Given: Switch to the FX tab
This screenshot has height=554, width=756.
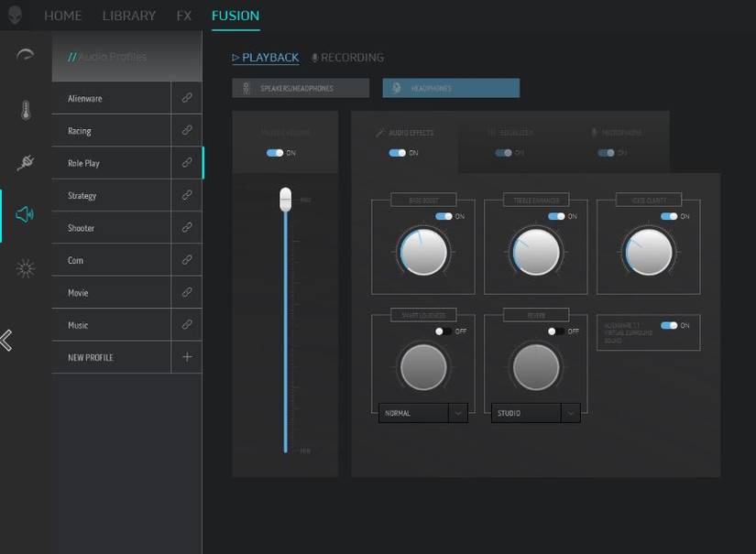Looking at the screenshot, I should pyautogui.click(x=183, y=16).
